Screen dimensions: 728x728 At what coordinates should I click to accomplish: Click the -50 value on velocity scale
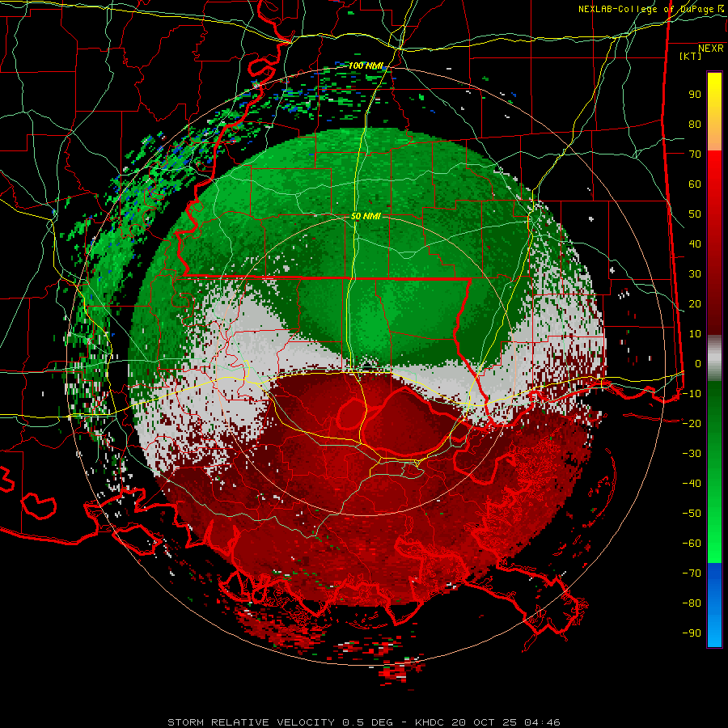click(692, 514)
